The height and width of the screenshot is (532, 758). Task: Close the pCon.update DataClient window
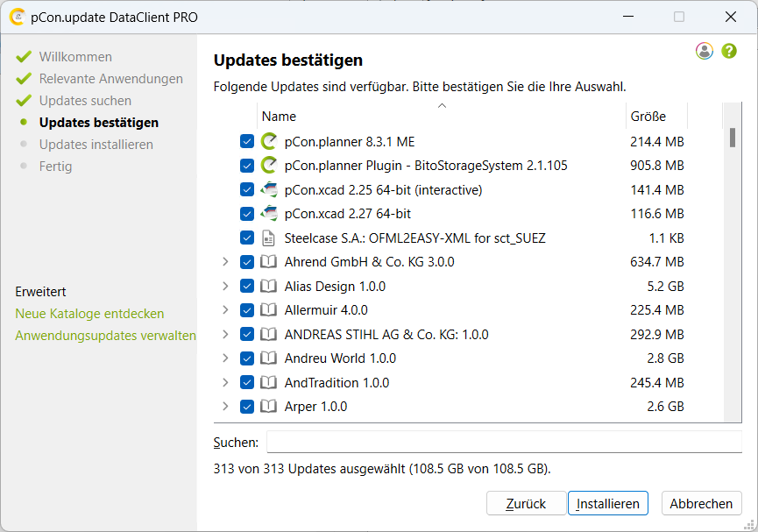731,17
